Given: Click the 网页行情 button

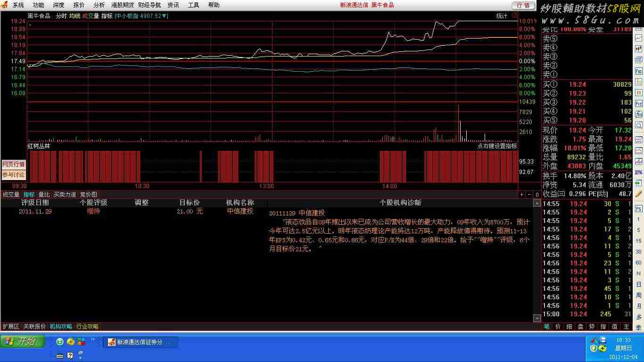Looking at the screenshot, I should point(14,165).
